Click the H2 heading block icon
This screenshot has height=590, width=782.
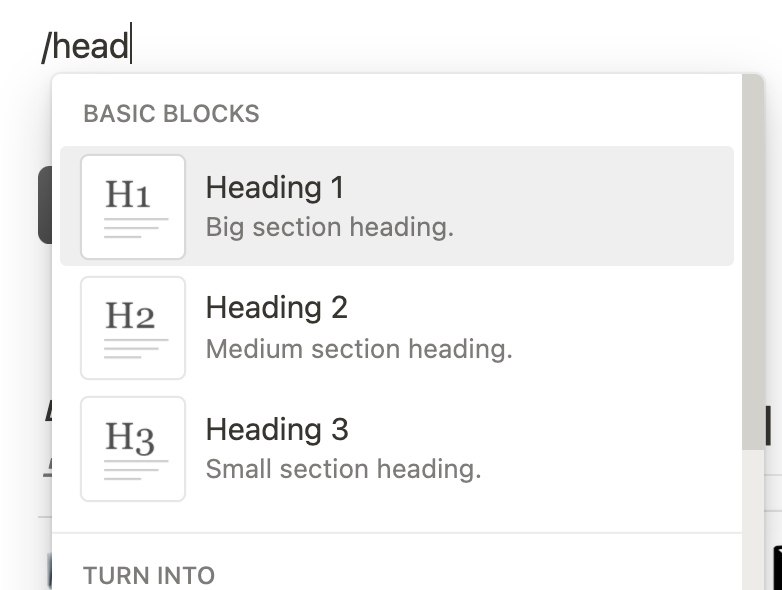point(133,328)
